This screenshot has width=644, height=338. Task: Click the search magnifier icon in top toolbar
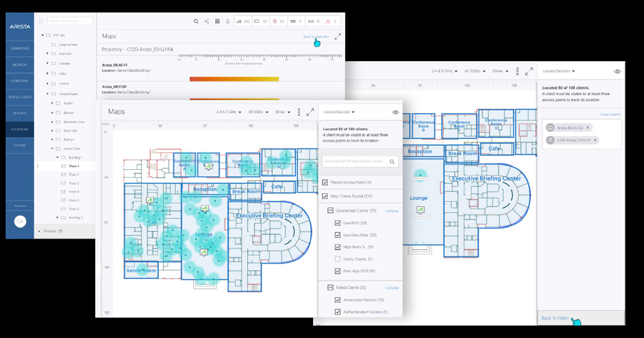point(196,22)
